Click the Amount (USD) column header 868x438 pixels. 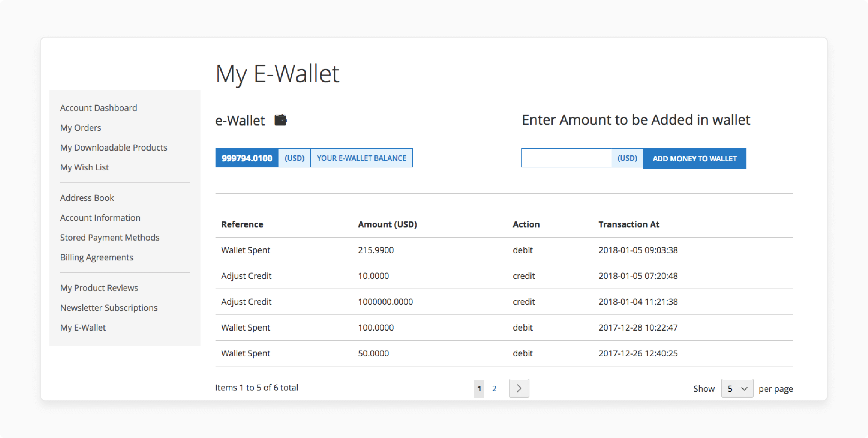click(x=387, y=224)
